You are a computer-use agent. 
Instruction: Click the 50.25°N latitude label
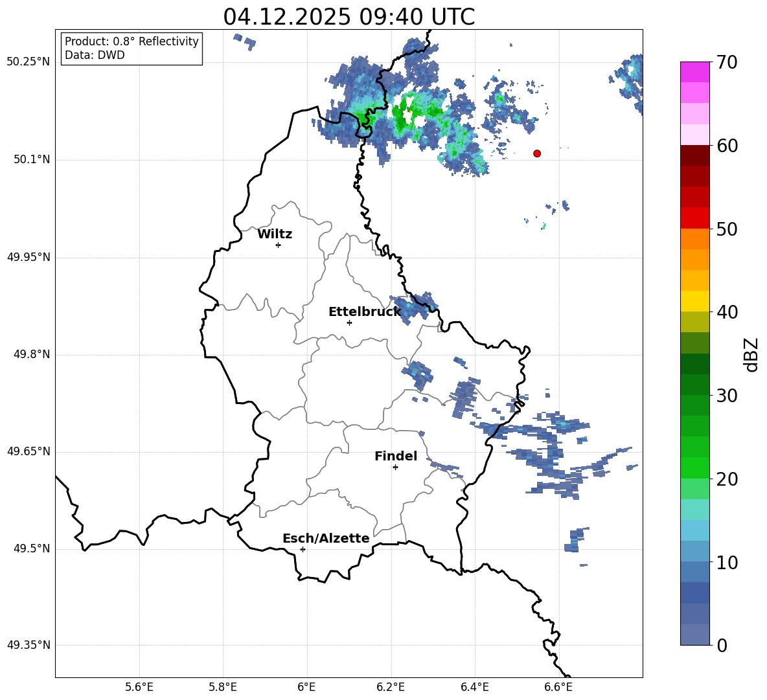click(x=29, y=62)
